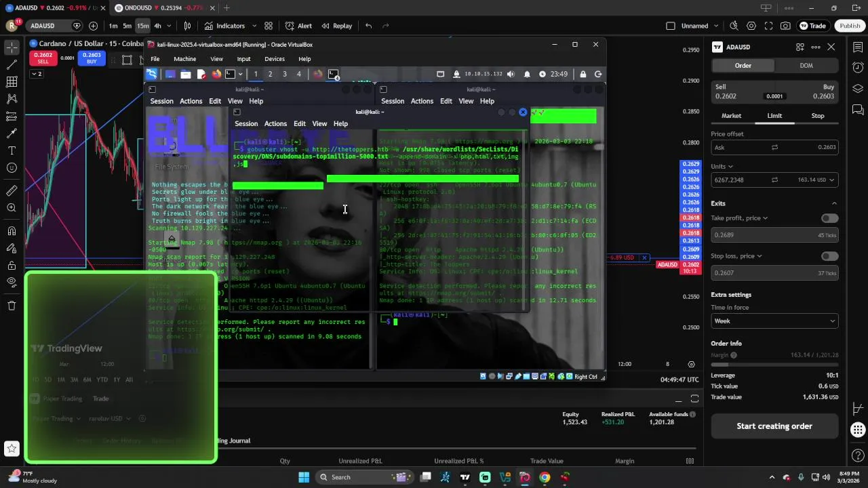Open terminal emulator icon in Kali panel

point(231,74)
